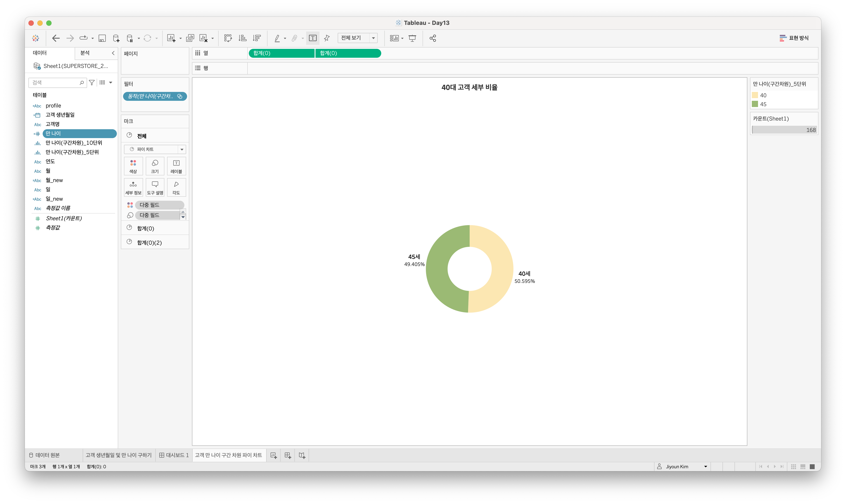Click the Save workbook icon
846x504 pixels.
(102, 38)
